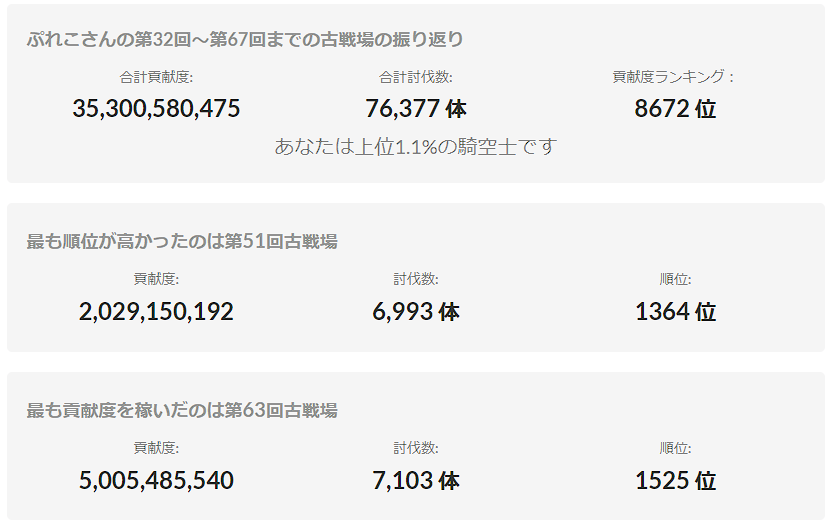
Task: Click the 76,377 体 total kills value
Action: click(415, 108)
